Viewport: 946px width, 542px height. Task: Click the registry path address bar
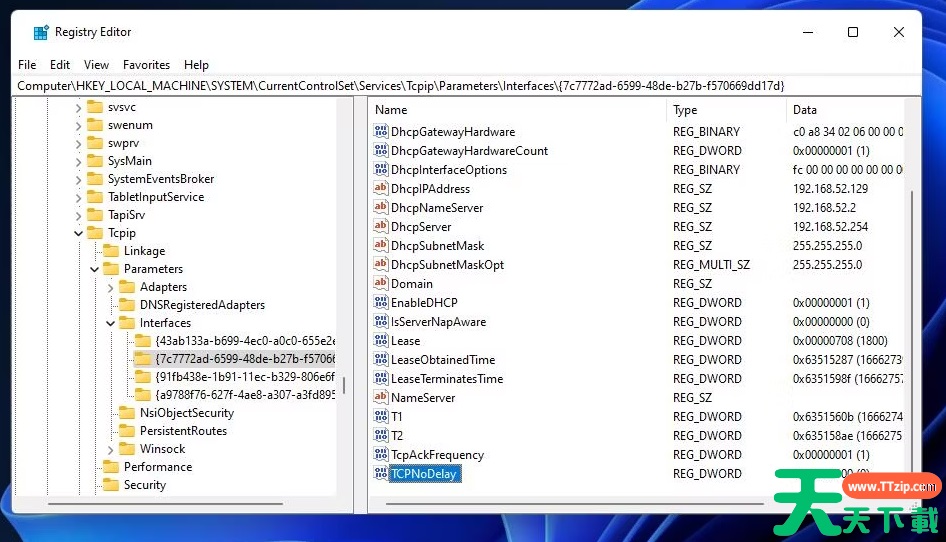[466, 86]
